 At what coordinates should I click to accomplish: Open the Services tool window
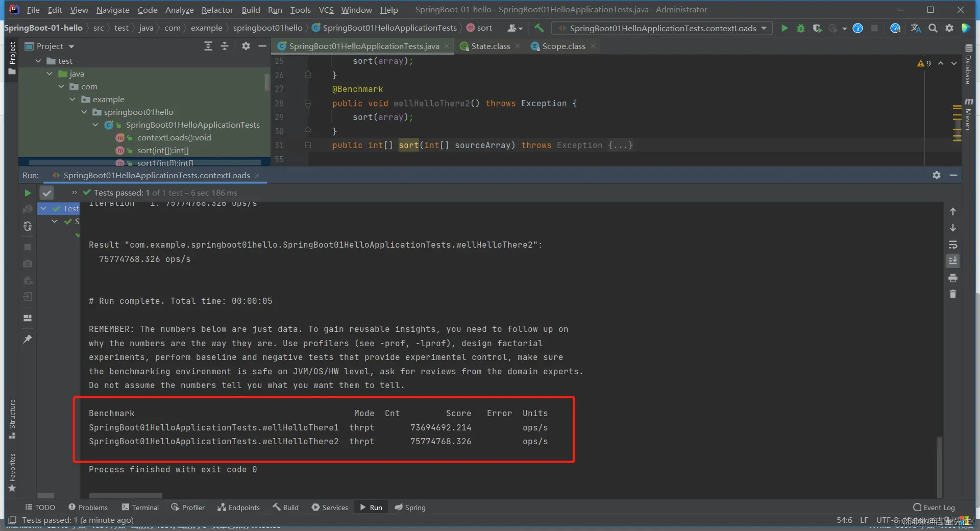[x=330, y=508]
